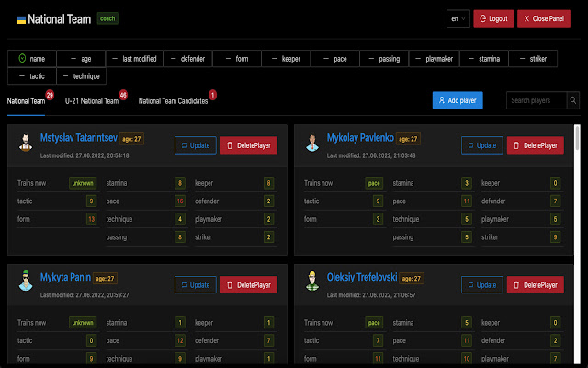
Task: Toggle the striker sort option
Action: pos(533,59)
